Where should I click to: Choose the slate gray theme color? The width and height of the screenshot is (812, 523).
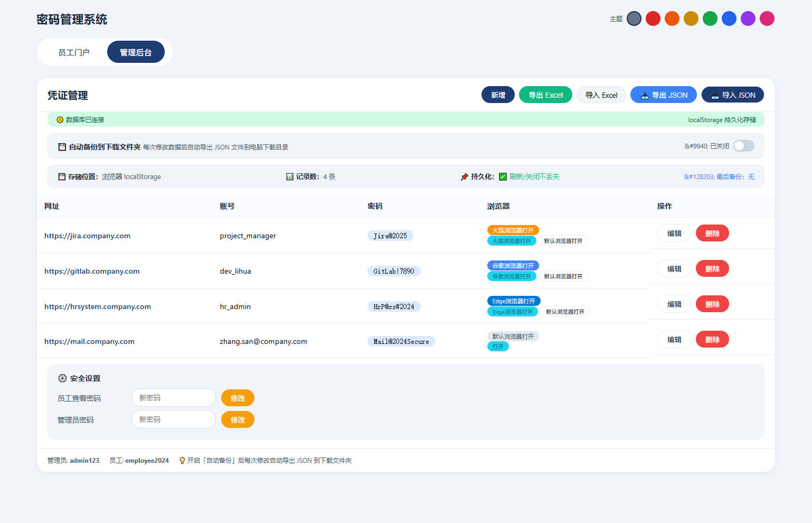pyautogui.click(x=634, y=18)
